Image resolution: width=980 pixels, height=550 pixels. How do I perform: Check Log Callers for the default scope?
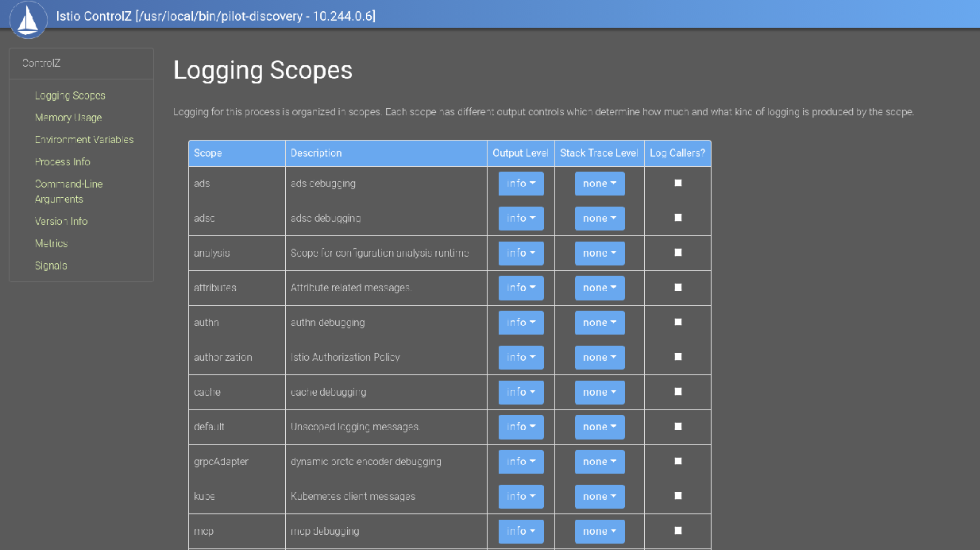(x=677, y=427)
